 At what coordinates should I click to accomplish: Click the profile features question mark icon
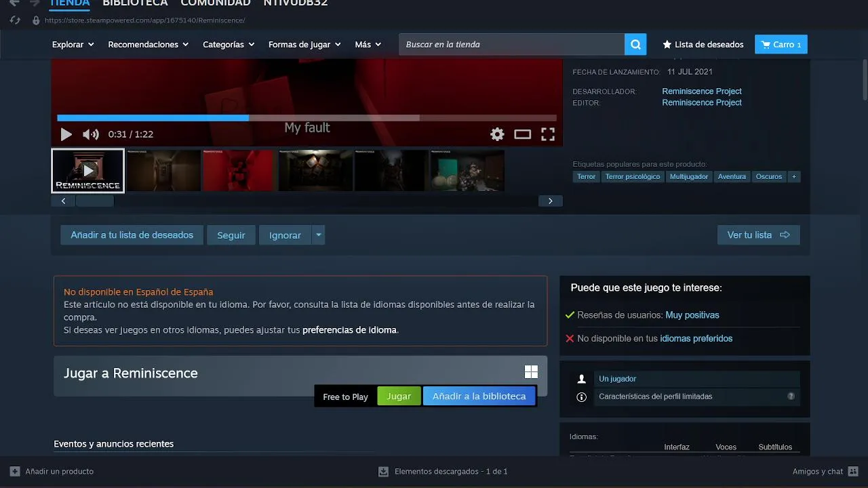[791, 396]
